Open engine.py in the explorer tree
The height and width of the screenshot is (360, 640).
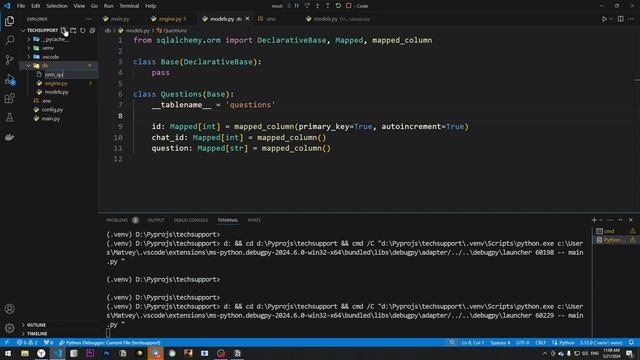(x=56, y=83)
